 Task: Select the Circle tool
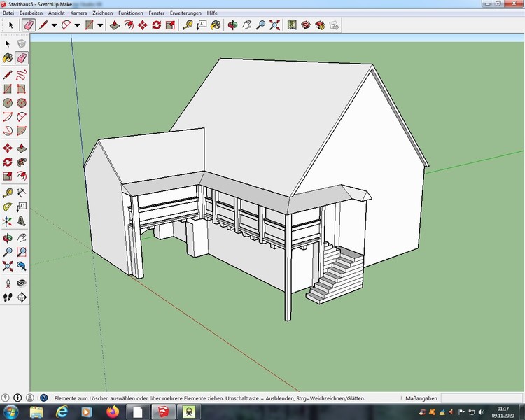click(x=8, y=103)
